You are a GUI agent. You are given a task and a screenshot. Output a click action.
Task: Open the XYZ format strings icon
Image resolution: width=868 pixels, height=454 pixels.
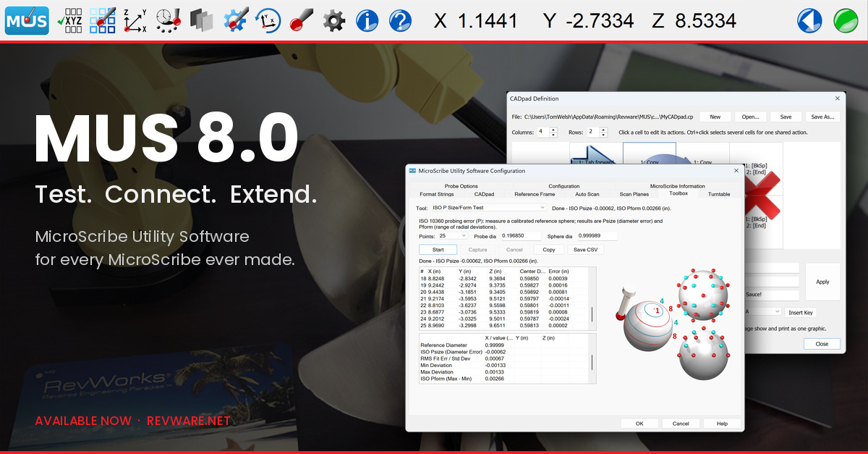coord(69,20)
